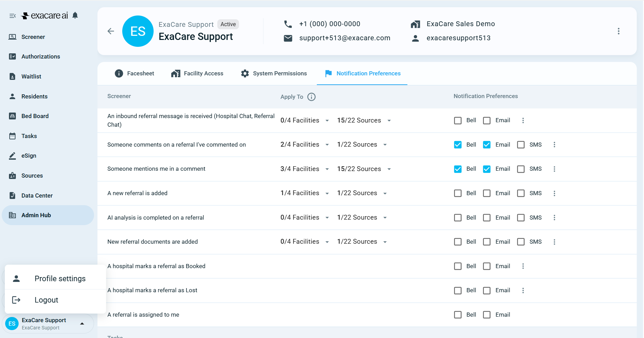Open eSign in the sidebar

(x=48, y=156)
